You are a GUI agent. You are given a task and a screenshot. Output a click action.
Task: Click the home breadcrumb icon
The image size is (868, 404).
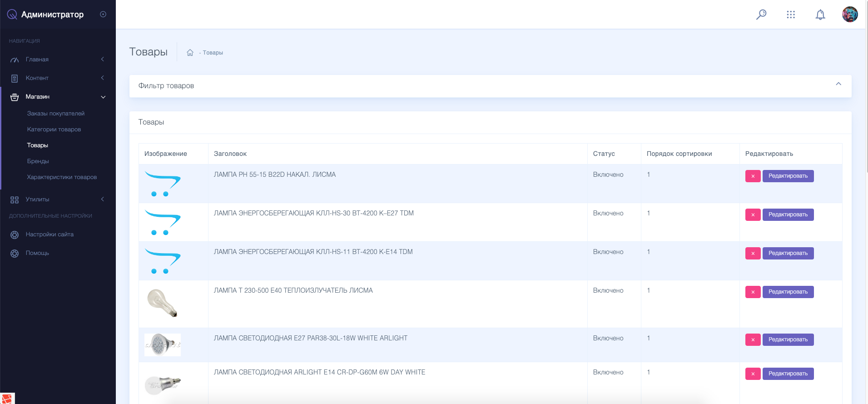pyautogui.click(x=190, y=53)
